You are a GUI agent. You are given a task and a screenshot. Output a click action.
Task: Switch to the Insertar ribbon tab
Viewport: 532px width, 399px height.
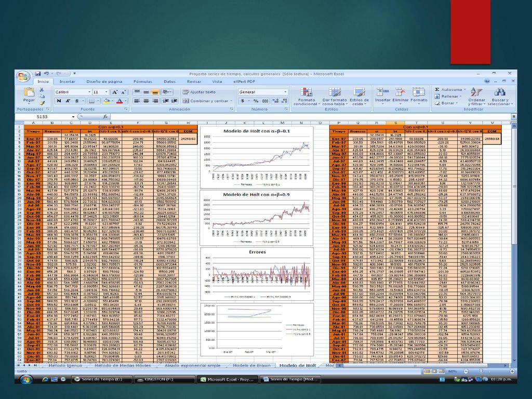[67, 82]
